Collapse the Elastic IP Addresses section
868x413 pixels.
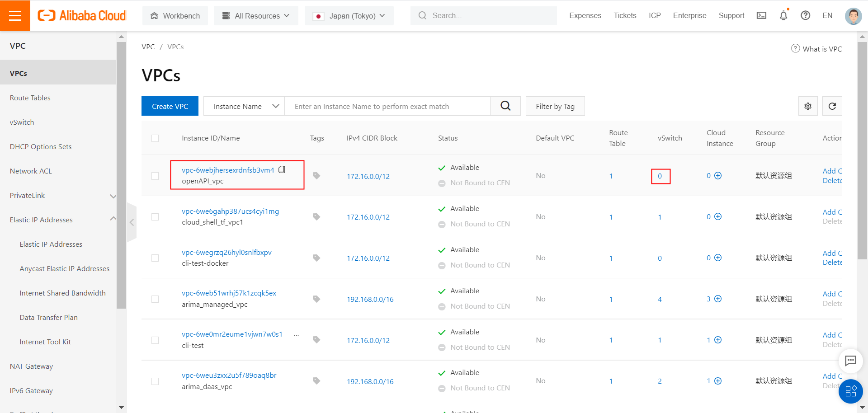(113, 219)
